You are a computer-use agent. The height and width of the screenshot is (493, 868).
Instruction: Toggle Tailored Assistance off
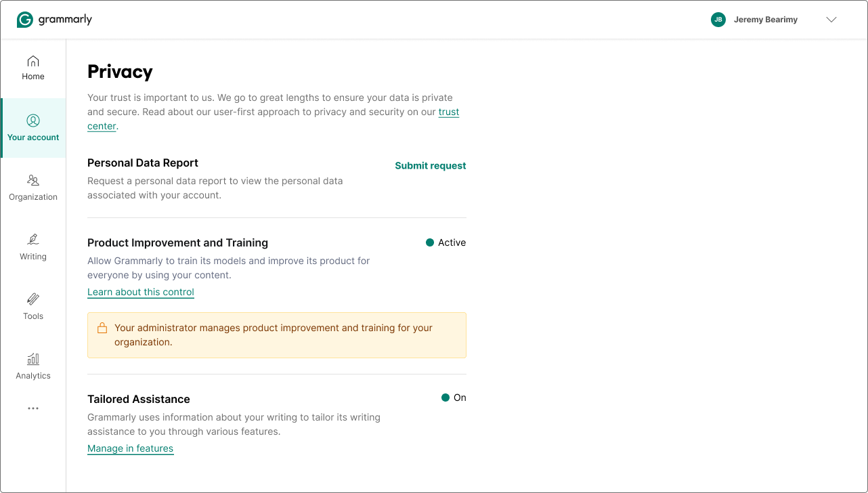click(454, 398)
